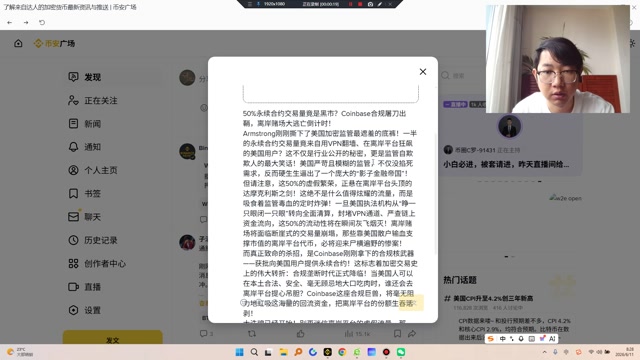Open the live host avatar thumbnail

[x=509, y=126]
